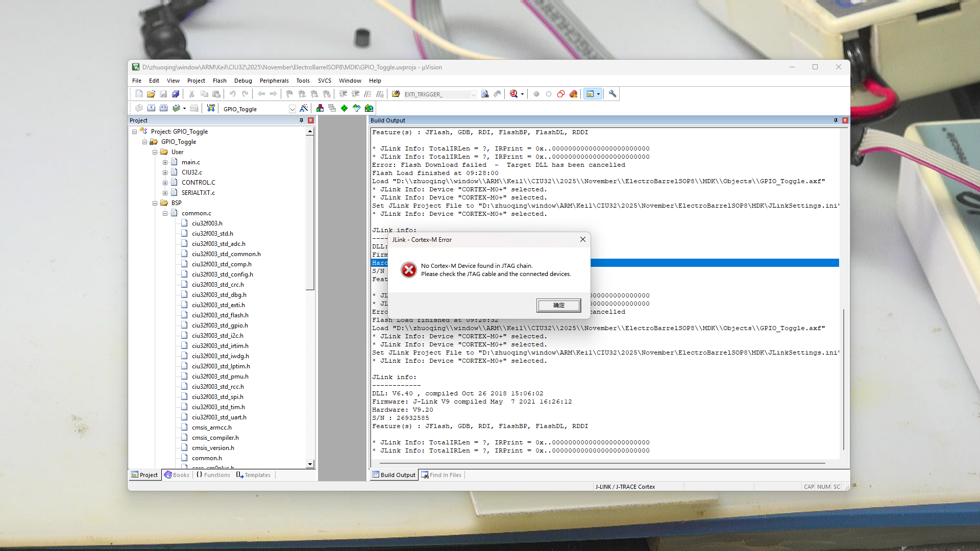The width and height of the screenshot is (980, 551).
Task: Toggle Project panel pin (auto-hide)
Action: 301,120
